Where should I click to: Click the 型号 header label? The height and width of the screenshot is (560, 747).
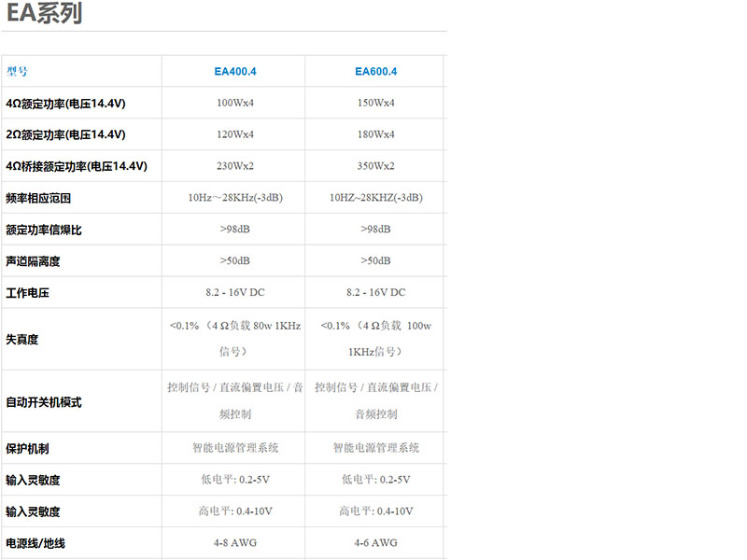(x=18, y=71)
